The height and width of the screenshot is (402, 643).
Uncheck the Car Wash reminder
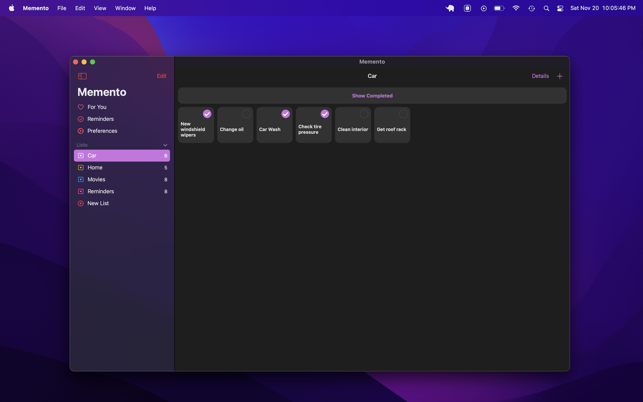click(x=285, y=114)
